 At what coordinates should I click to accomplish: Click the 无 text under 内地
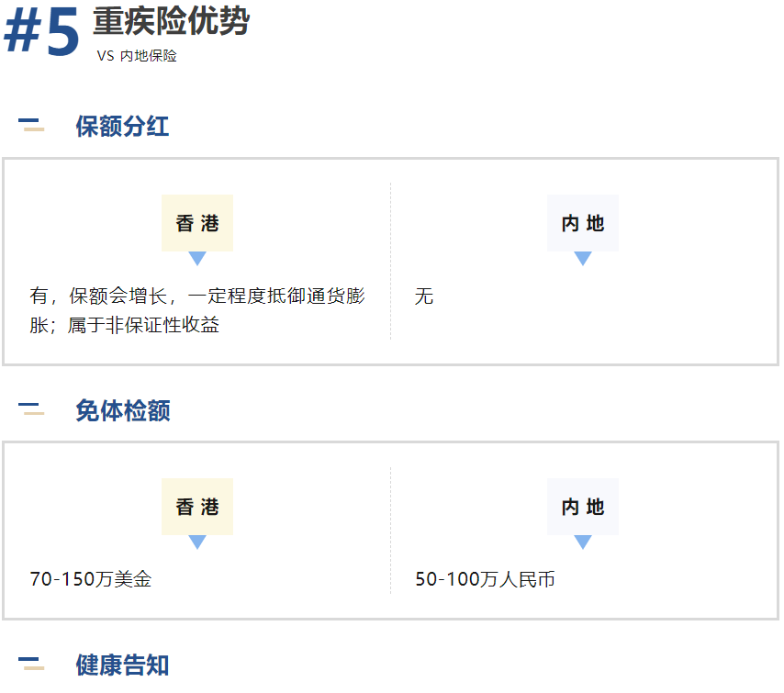coord(423,296)
